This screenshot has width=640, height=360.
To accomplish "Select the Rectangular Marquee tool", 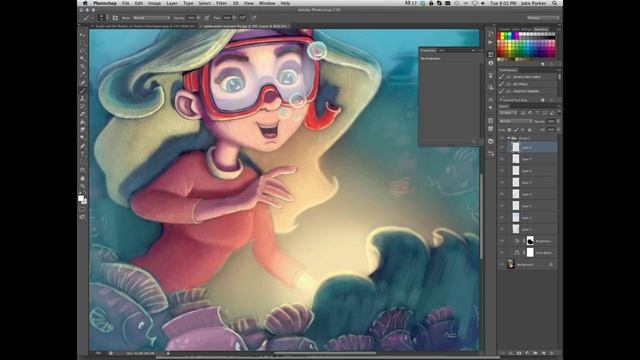I will (83, 43).
